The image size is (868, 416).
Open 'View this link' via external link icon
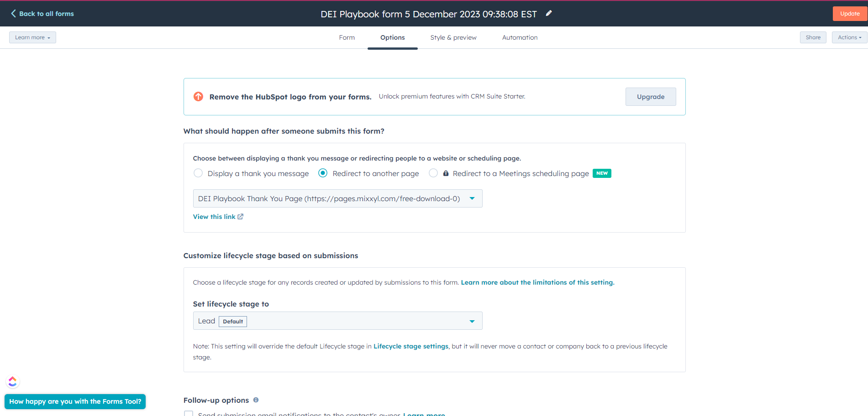click(240, 216)
